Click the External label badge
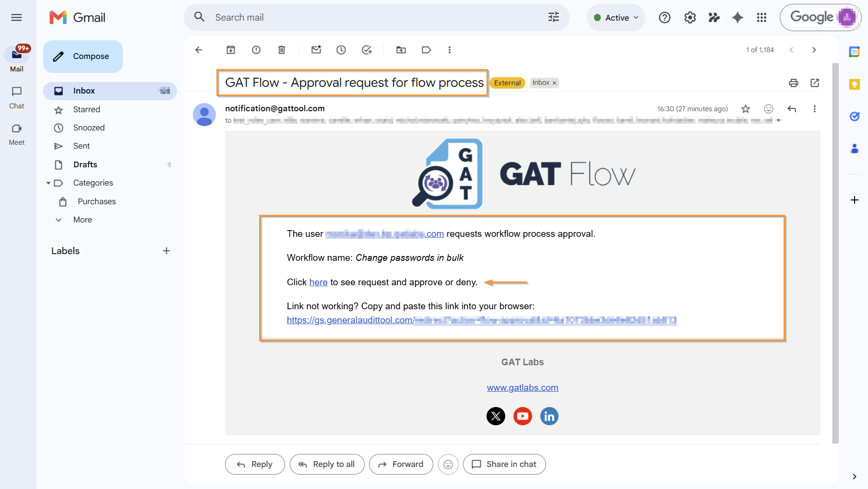Screen dimensions: 868x489 pyautogui.click(x=507, y=83)
